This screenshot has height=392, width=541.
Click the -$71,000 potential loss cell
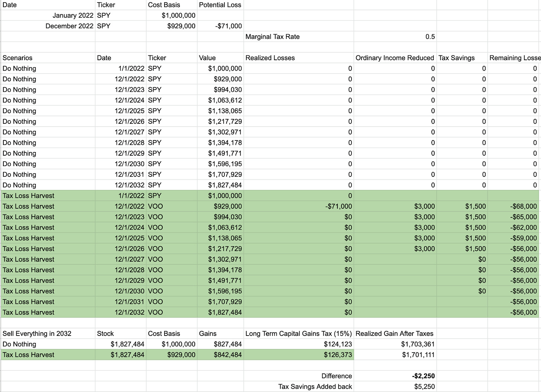pyautogui.click(x=221, y=26)
